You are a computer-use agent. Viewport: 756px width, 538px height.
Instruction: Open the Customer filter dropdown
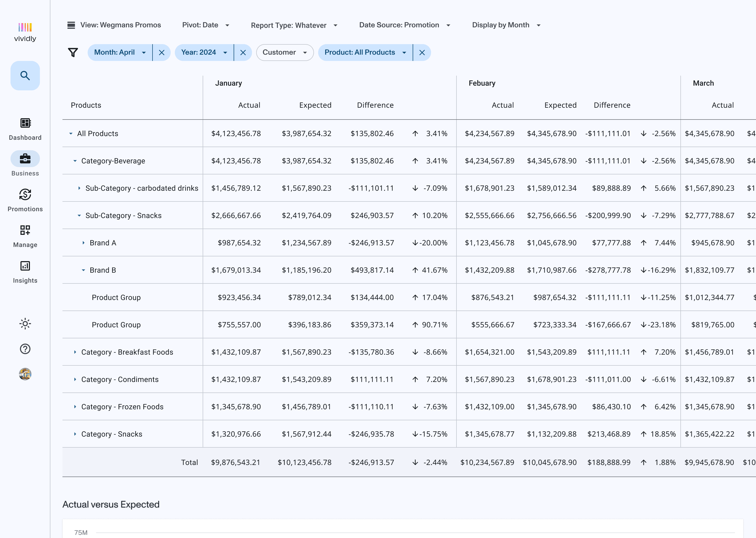click(x=285, y=52)
